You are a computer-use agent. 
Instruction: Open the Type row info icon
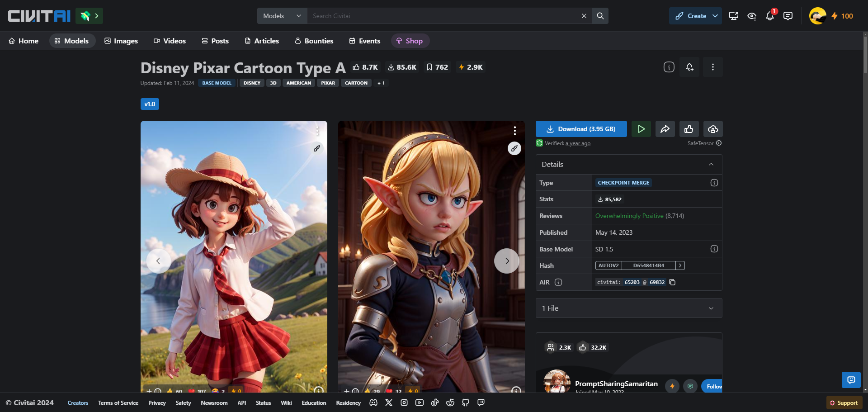coord(714,183)
